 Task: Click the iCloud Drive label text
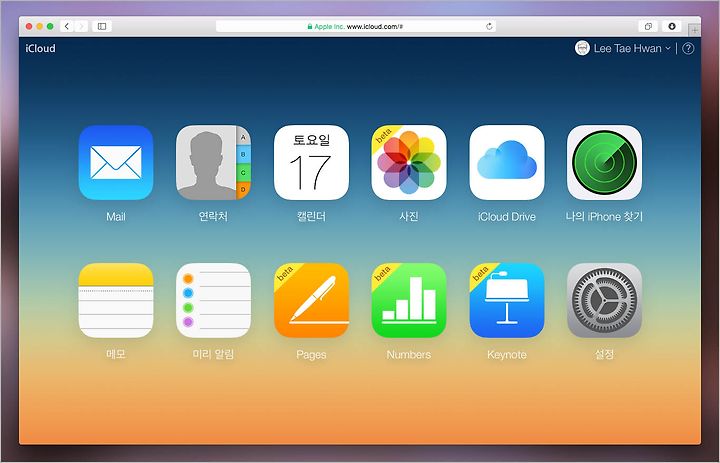coord(507,216)
